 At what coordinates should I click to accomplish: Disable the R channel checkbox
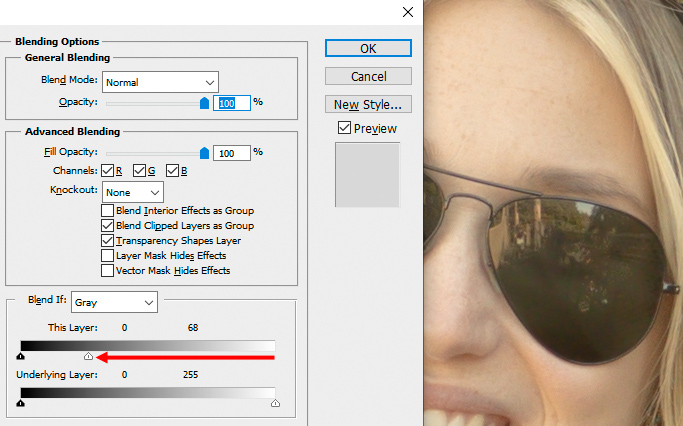108,170
